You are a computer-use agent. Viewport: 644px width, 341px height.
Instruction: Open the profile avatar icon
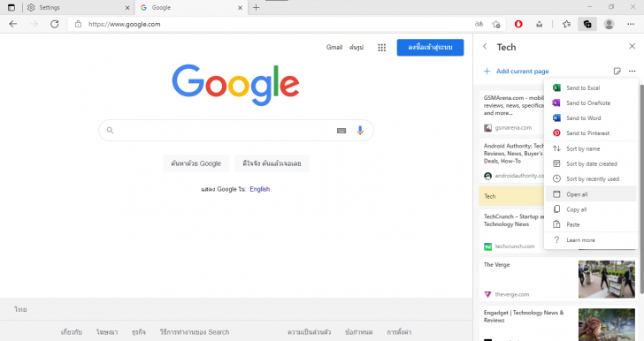pos(609,24)
